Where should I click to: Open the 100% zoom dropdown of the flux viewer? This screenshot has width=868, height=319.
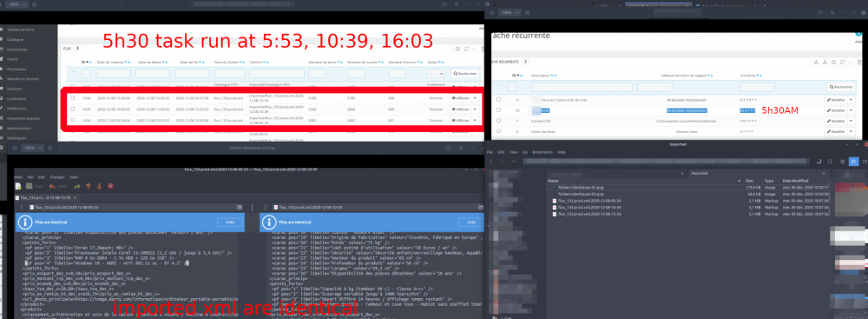coord(17,3)
